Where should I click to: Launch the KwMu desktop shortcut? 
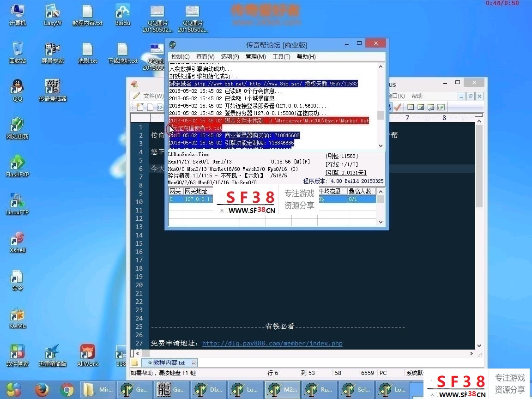[17, 318]
